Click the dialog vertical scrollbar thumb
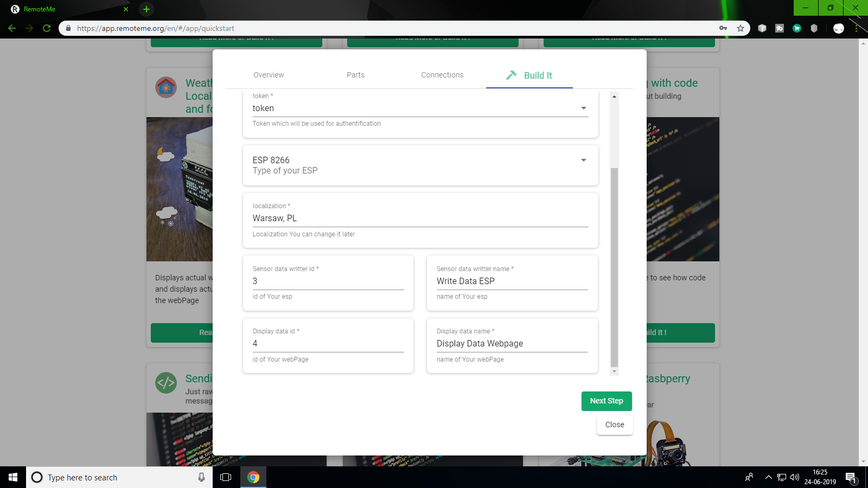 [x=614, y=267]
